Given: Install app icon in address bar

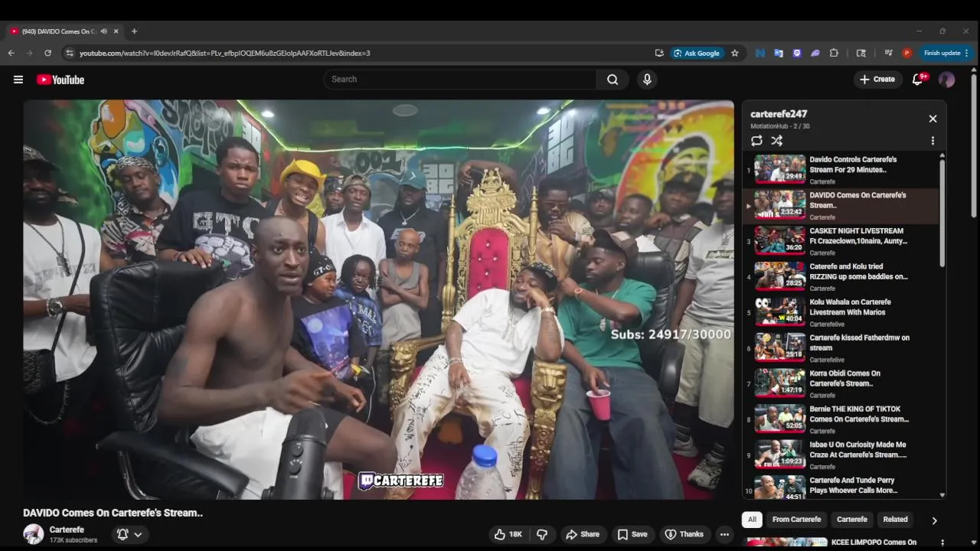Looking at the screenshot, I should [659, 53].
